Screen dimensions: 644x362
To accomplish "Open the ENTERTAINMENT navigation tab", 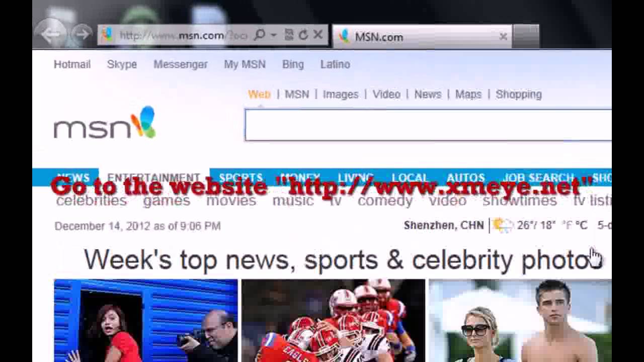I will point(153,178).
